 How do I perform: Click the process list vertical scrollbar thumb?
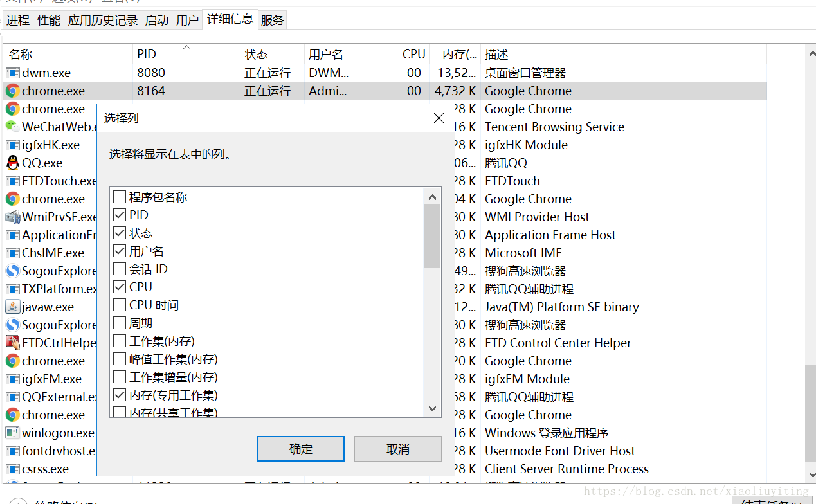[x=810, y=413]
